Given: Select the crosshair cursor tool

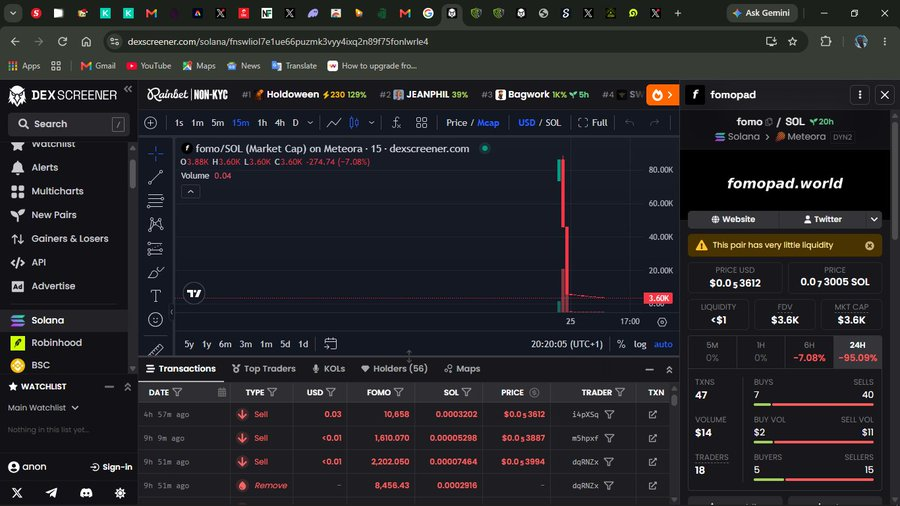Looking at the screenshot, I should pyautogui.click(x=156, y=154).
